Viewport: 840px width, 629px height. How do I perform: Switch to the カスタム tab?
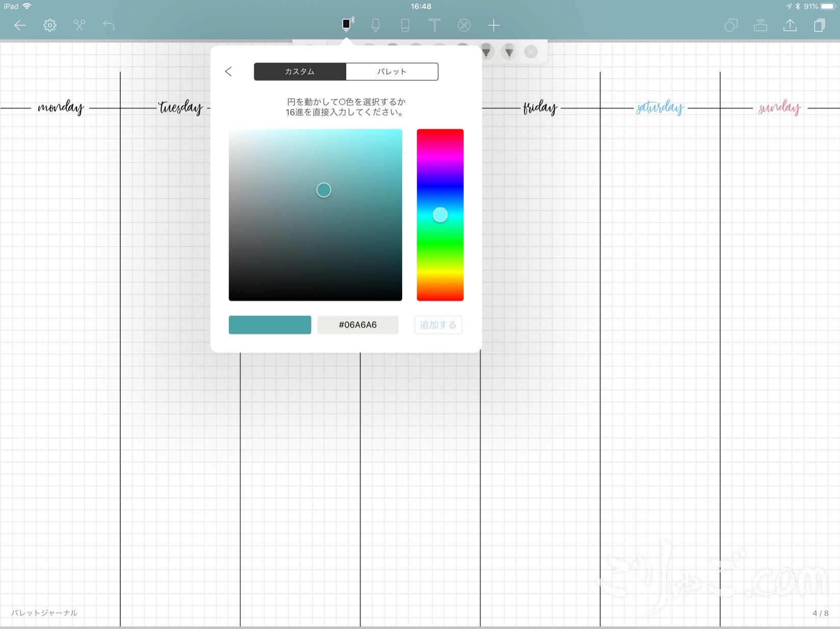[300, 71]
